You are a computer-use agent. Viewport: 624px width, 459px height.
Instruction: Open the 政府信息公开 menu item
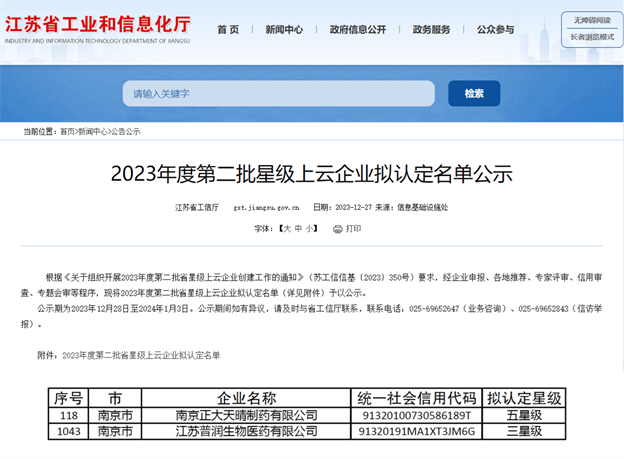[x=357, y=30]
